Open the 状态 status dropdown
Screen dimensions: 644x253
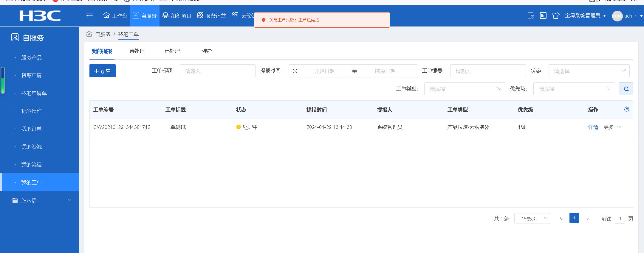[x=589, y=71]
